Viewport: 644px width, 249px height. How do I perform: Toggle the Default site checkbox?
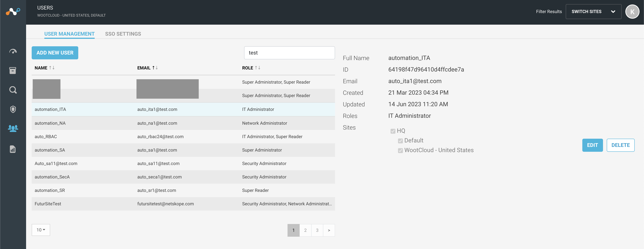click(x=400, y=141)
